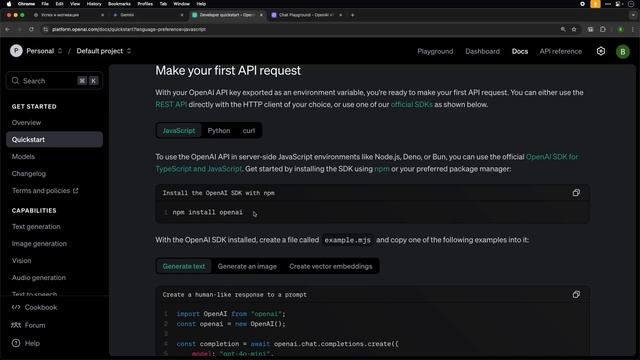Focus the docs Search field

pyautogui.click(x=54, y=81)
